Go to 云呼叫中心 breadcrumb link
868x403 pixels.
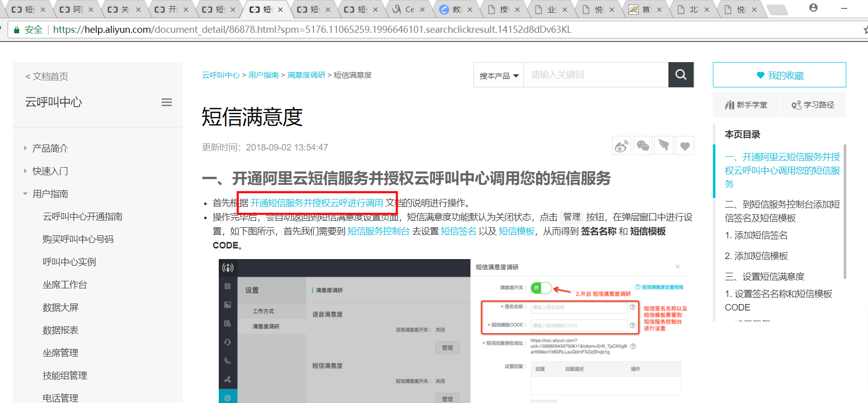tap(221, 75)
